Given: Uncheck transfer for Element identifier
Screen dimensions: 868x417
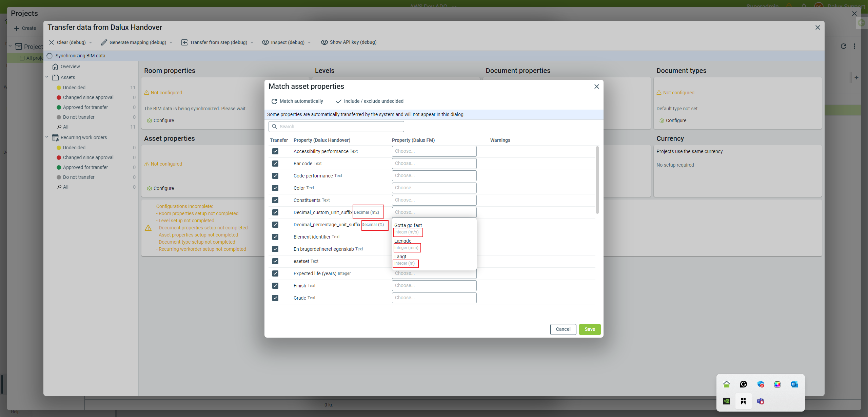Looking at the screenshot, I should 275,237.
